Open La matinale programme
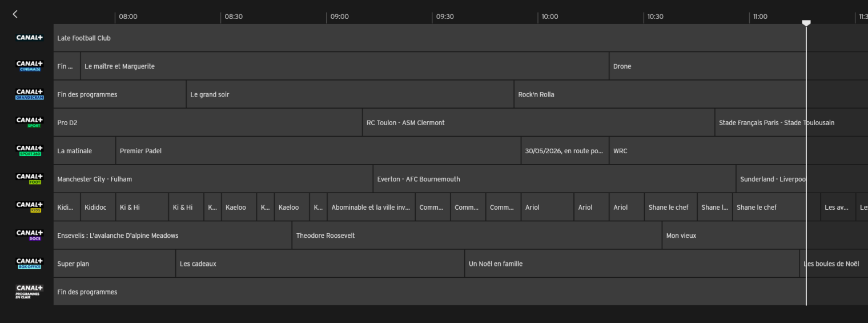 click(85, 151)
